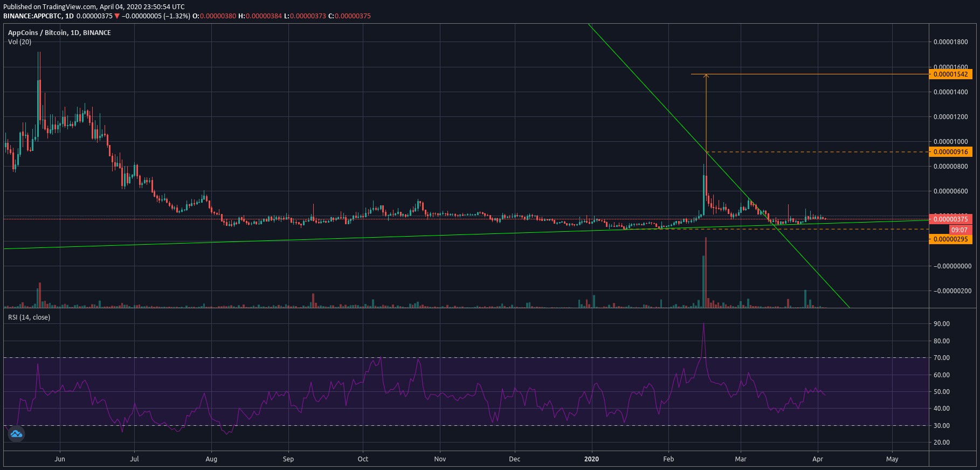This screenshot has height=470, width=980.
Task: Click the Vol (20) indicator label
Action: (19, 42)
